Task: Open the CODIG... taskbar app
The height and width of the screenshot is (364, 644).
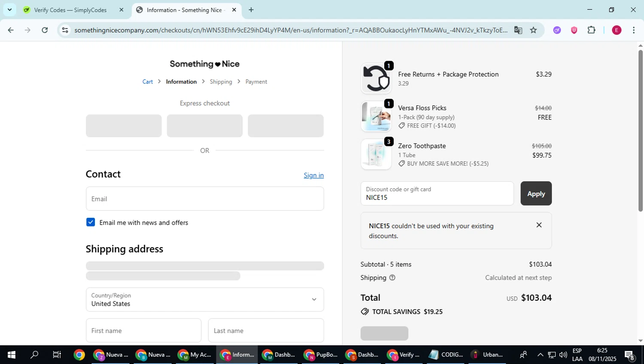Action: point(446,355)
